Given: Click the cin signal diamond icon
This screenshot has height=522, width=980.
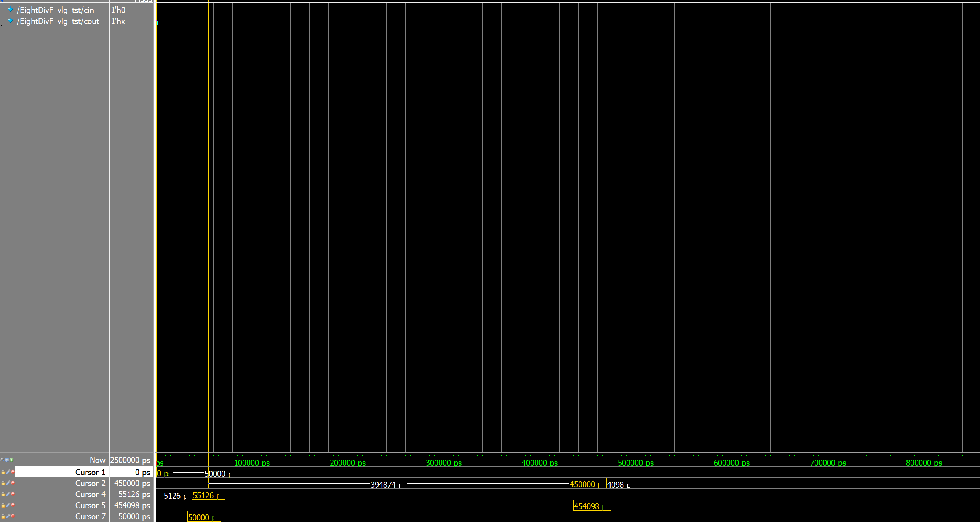Looking at the screenshot, I should pos(10,10).
